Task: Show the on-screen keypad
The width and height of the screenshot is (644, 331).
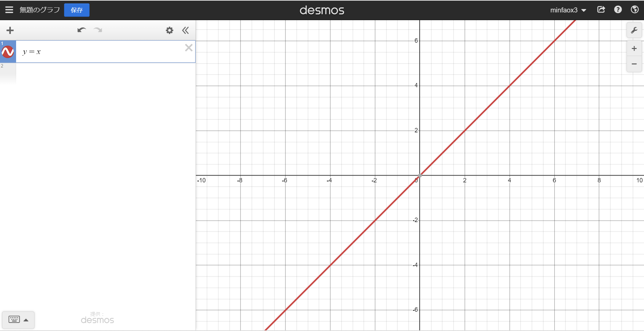Action: (x=18, y=320)
